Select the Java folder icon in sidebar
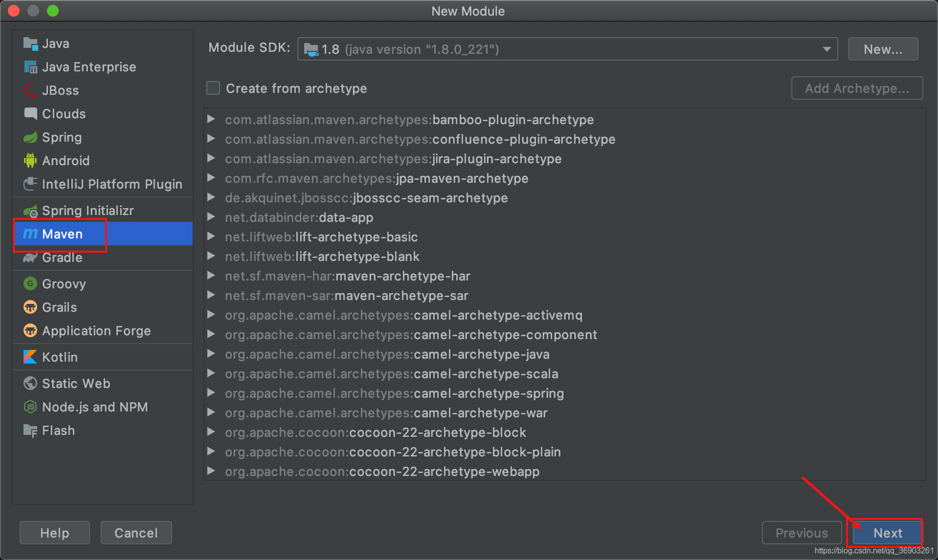Image resolution: width=938 pixels, height=560 pixels. [x=30, y=43]
